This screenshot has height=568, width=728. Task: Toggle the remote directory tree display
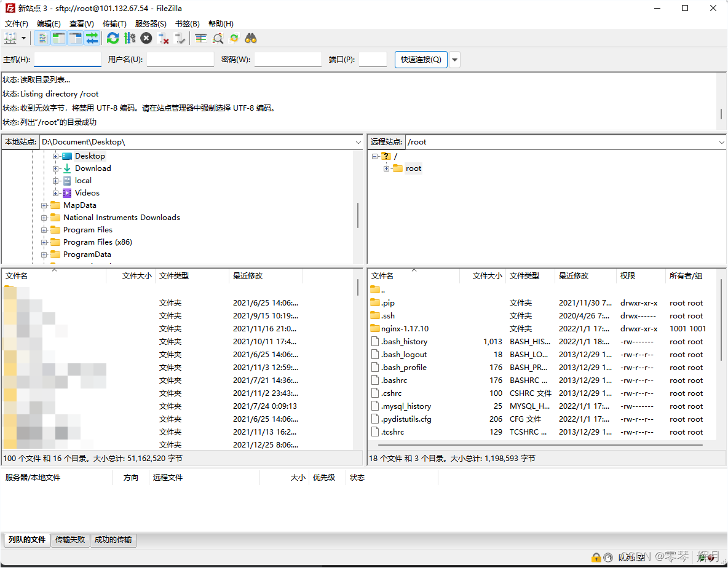point(75,39)
